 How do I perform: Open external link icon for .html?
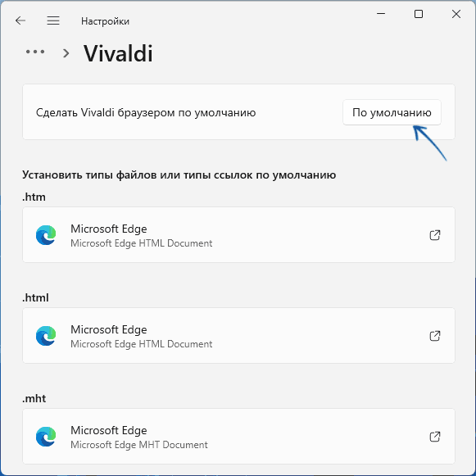[435, 336]
